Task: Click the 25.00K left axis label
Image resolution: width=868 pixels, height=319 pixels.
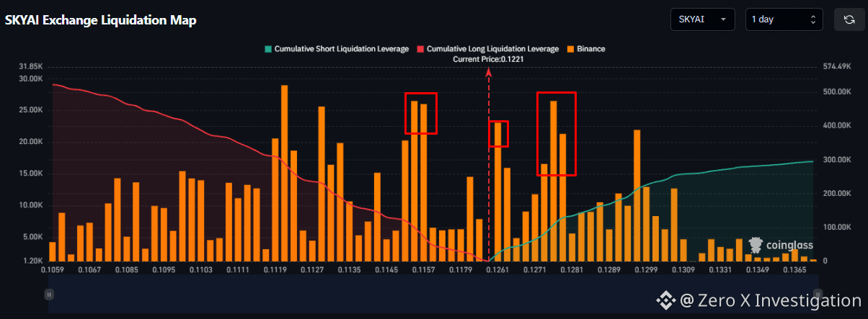Action: click(31, 110)
